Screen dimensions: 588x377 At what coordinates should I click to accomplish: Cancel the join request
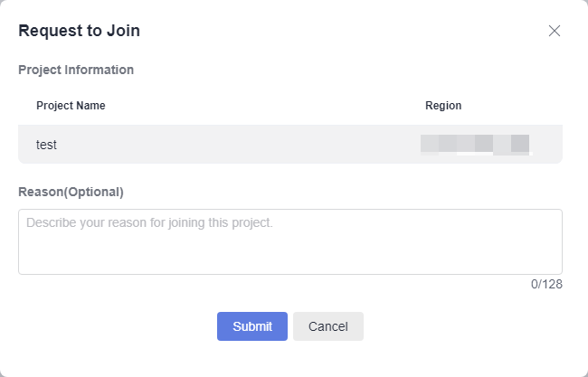[328, 326]
